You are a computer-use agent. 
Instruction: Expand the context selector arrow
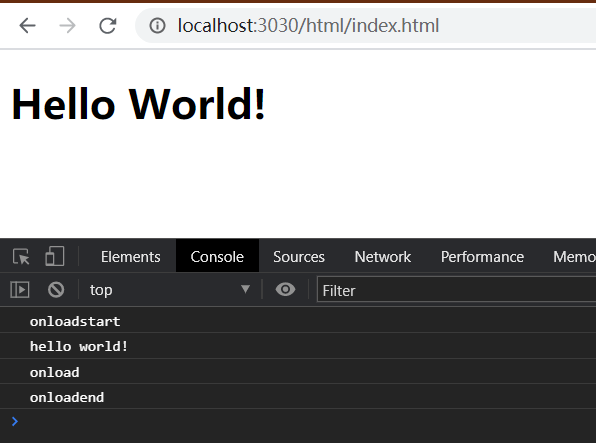pyautogui.click(x=246, y=289)
